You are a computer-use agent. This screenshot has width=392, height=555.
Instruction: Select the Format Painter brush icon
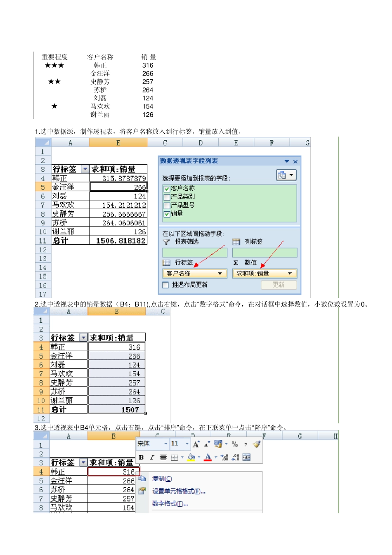256,444
